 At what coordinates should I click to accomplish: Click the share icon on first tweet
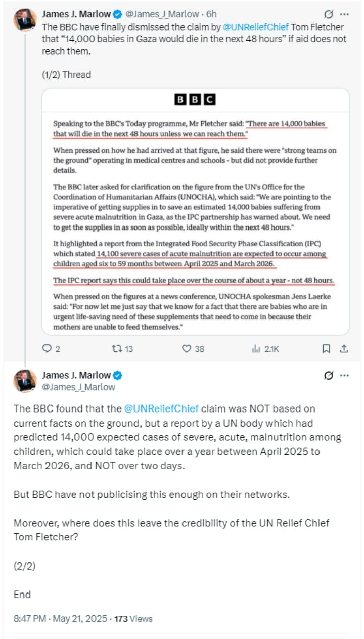(344, 348)
